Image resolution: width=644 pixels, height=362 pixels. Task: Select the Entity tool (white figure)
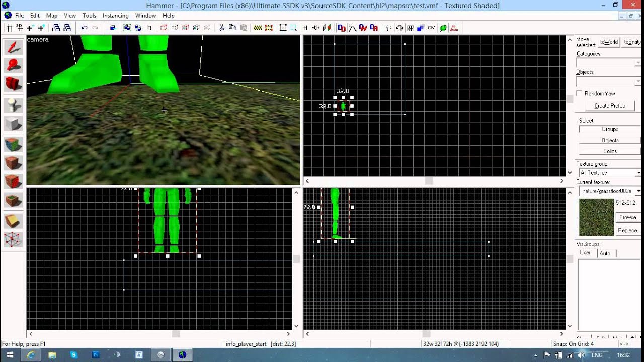click(14, 104)
